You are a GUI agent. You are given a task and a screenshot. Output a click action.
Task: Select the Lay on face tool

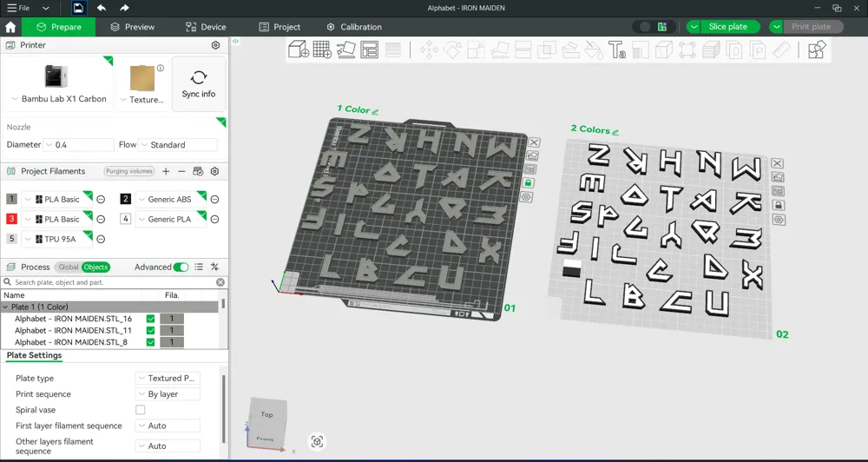[x=499, y=49]
